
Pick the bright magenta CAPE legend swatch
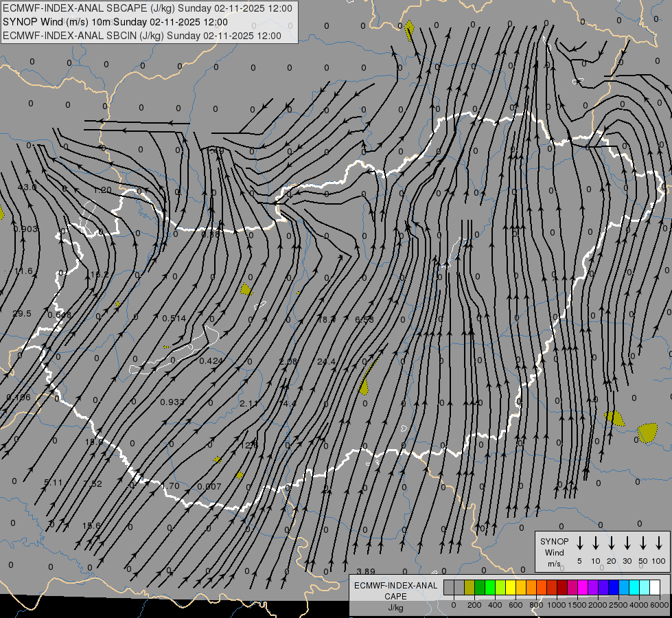point(583,587)
